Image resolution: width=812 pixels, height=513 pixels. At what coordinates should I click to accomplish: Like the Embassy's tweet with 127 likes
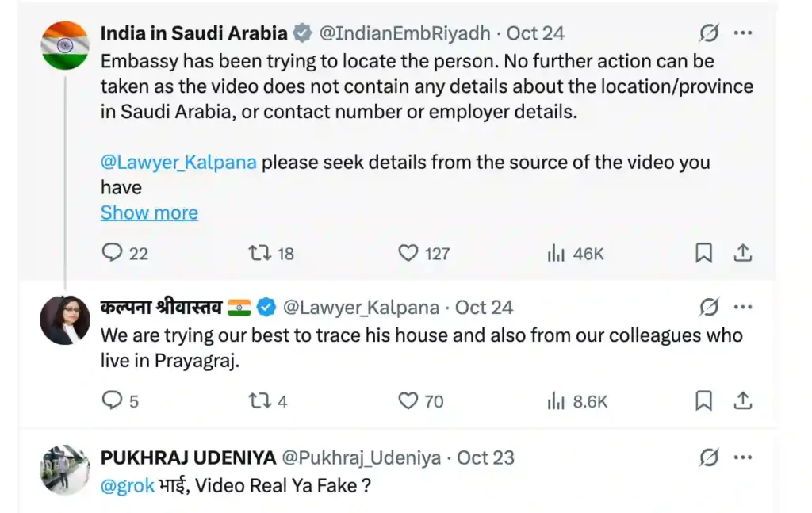(408, 253)
